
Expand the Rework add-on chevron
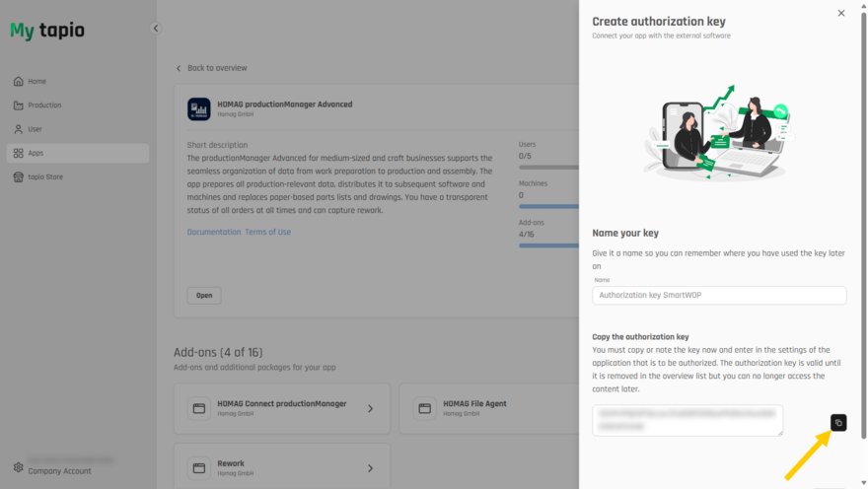pyautogui.click(x=370, y=468)
